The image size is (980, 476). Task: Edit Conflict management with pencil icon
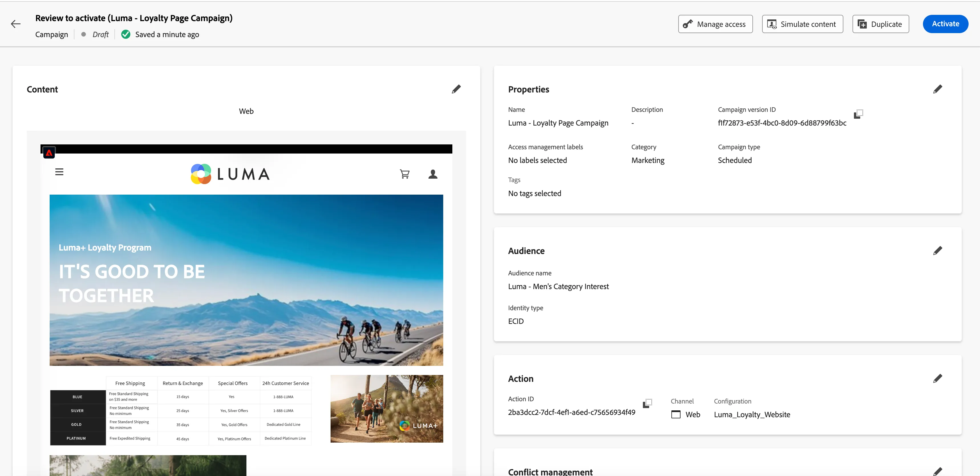[938, 471]
